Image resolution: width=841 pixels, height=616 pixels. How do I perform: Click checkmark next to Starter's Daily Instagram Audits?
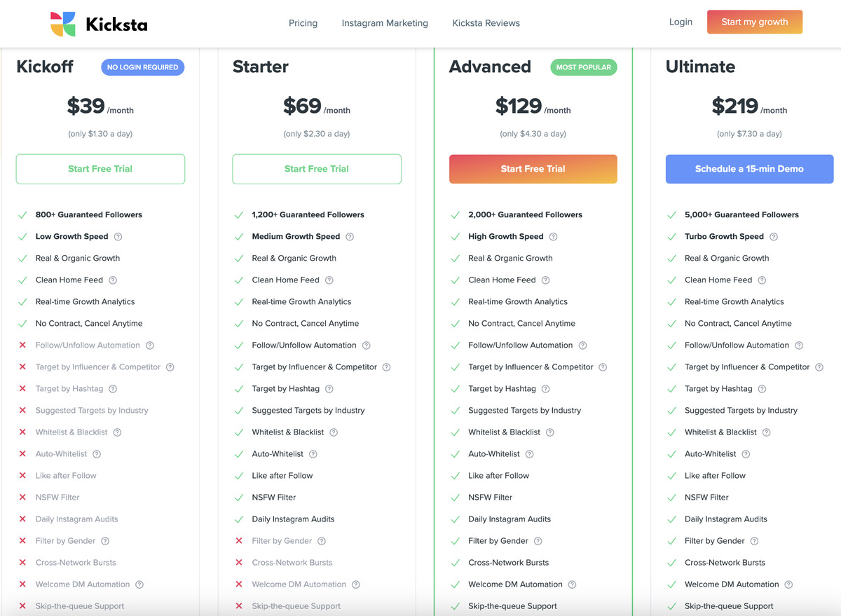point(240,519)
